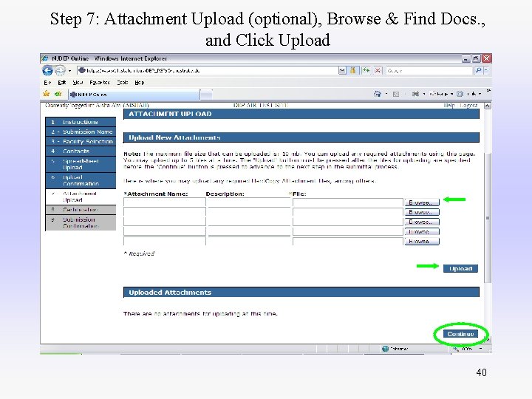Go to step 3 Facility Selection
Viewport: 532px width, 399px height.
(81, 141)
